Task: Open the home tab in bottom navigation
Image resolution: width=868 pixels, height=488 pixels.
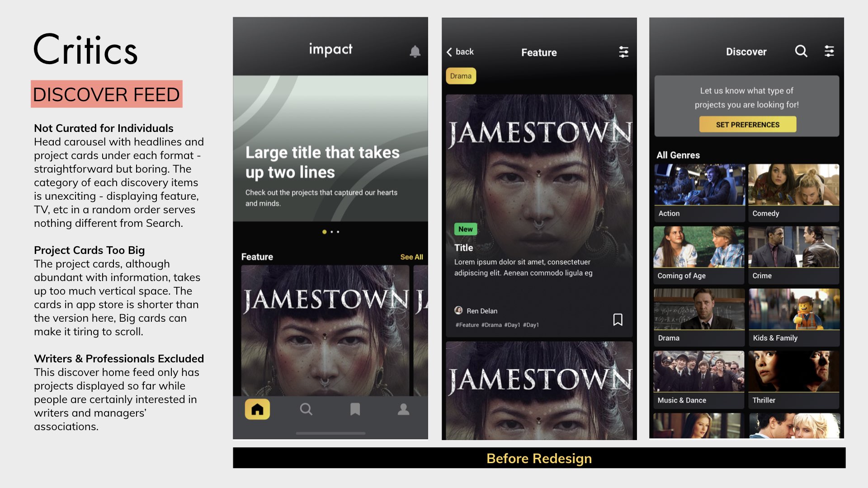Action: click(257, 409)
